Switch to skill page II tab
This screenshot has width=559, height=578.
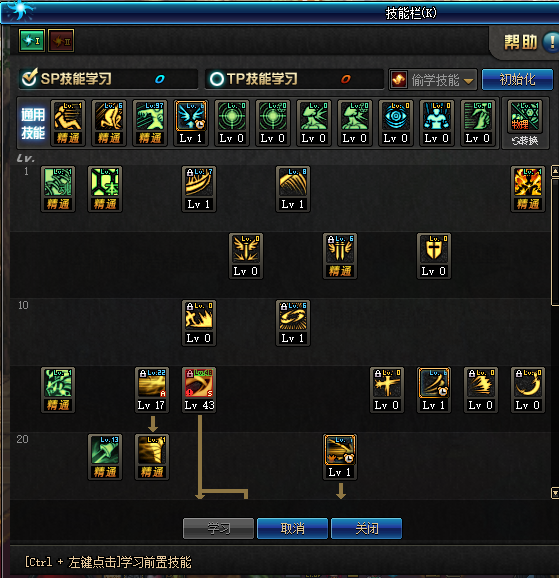point(61,41)
